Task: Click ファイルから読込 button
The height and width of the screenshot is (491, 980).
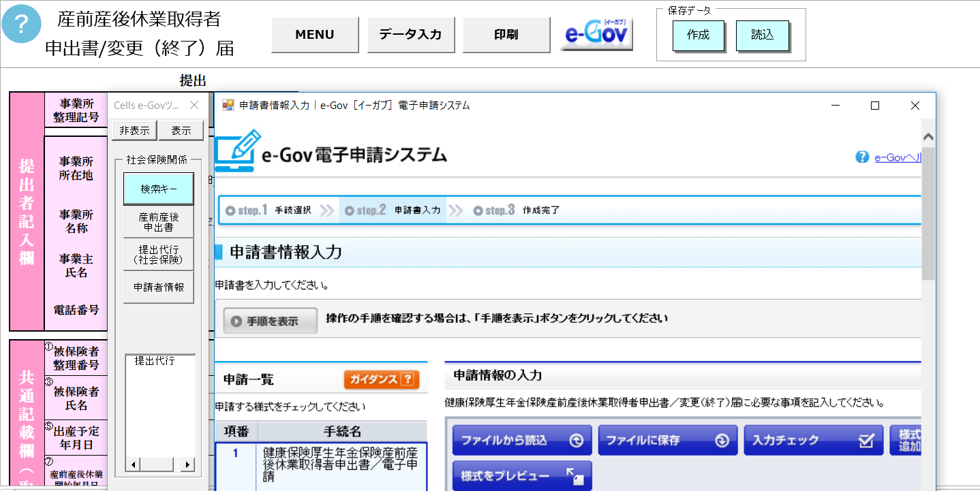Action: [523, 441]
